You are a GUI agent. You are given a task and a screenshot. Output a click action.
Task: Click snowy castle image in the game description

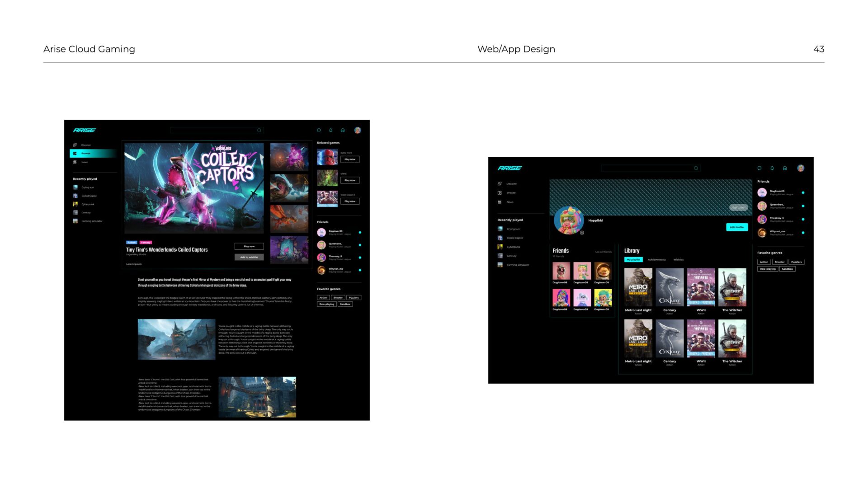point(176,339)
